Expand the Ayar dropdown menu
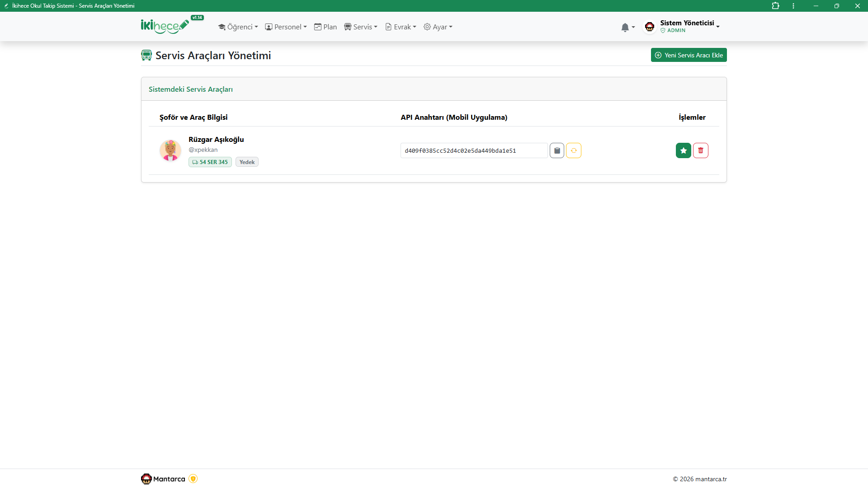Viewport: 868px width, 488px height. pos(438,27)
